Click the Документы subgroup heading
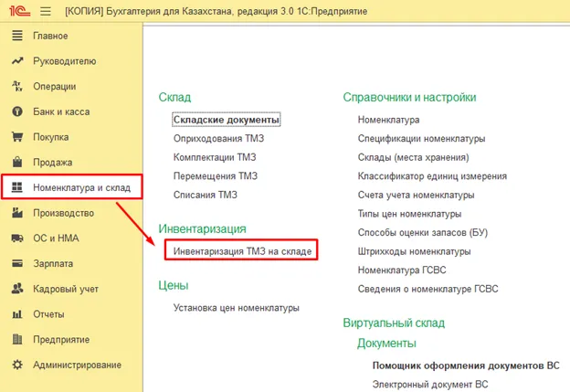The width and height of the screenshot is (570, 392). coord(386,344)
